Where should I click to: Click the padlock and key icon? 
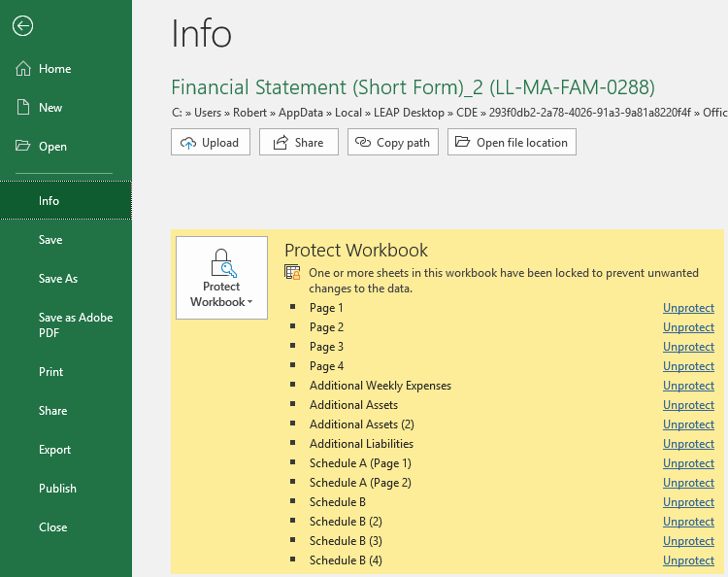(223, 263)
